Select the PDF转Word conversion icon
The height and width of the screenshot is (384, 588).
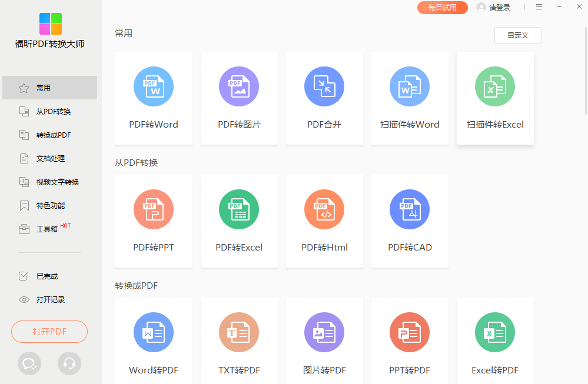pyautogui.click(x=154, y=86)
